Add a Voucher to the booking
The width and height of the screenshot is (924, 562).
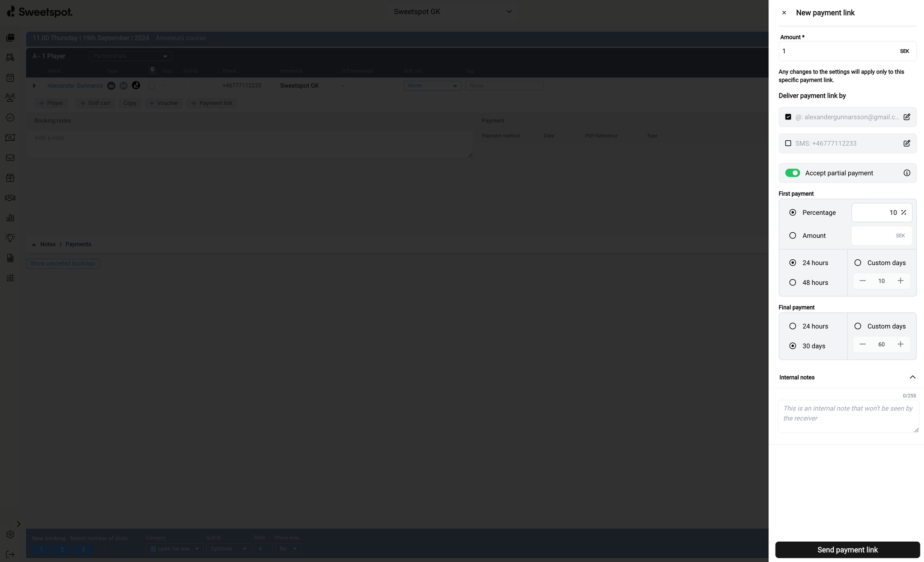pyautogui.click(x=164, y=103)
